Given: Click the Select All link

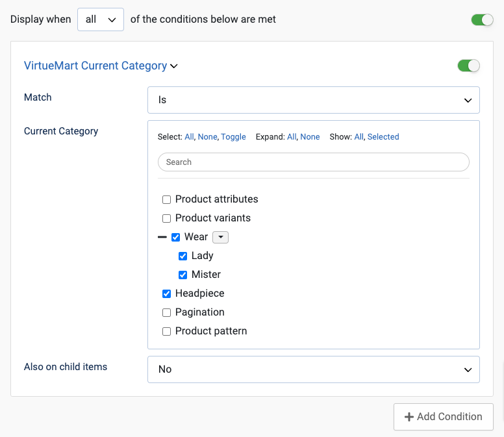Looking at the screenshot, I should tap(189, 137).
